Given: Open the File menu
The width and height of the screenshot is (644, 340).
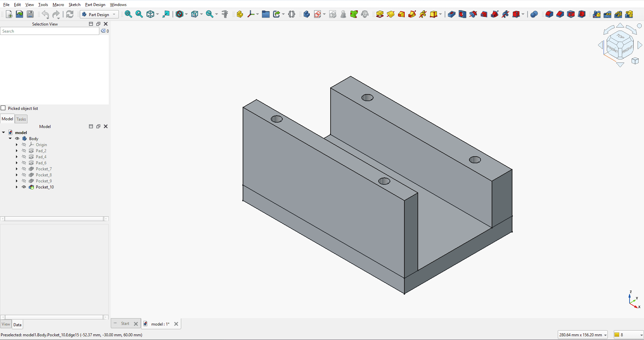Looking at the screenshot, I should (6, 4).
